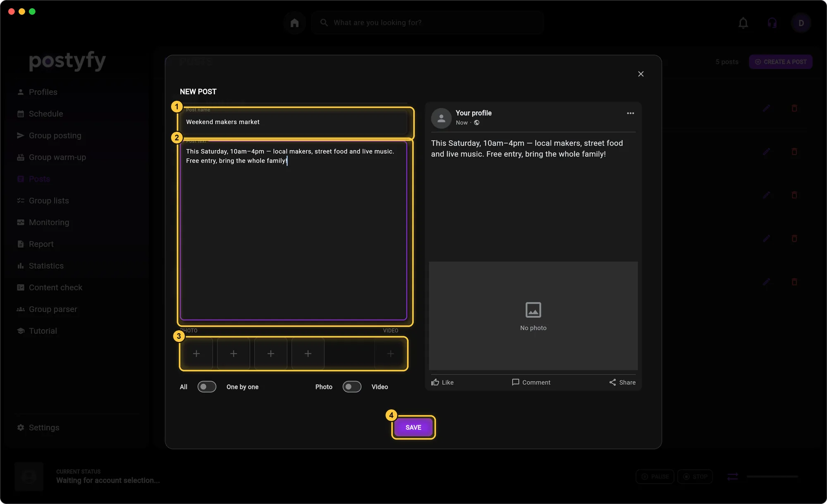Open the D user avatar
The image size is (827, 504).
tap(801, 23)
